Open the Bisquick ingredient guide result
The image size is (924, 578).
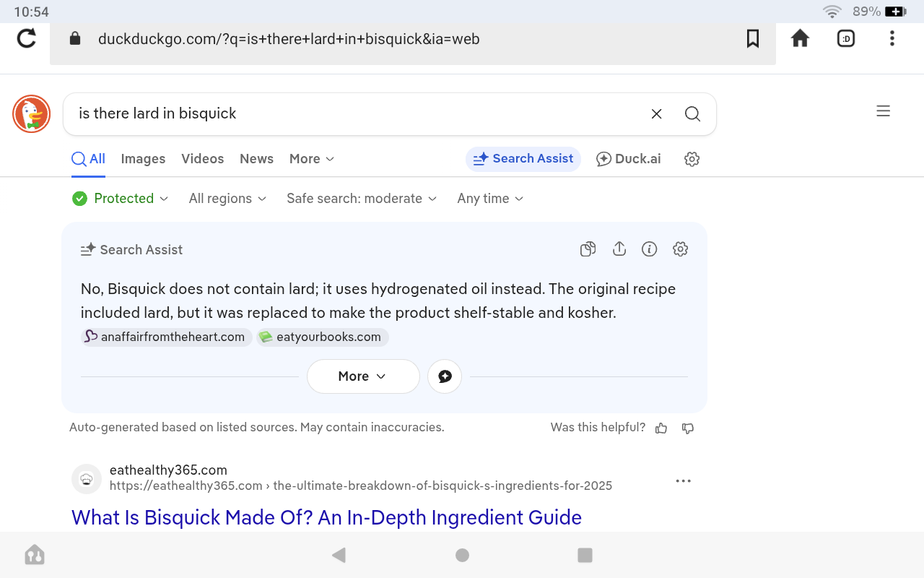[326, 517]
